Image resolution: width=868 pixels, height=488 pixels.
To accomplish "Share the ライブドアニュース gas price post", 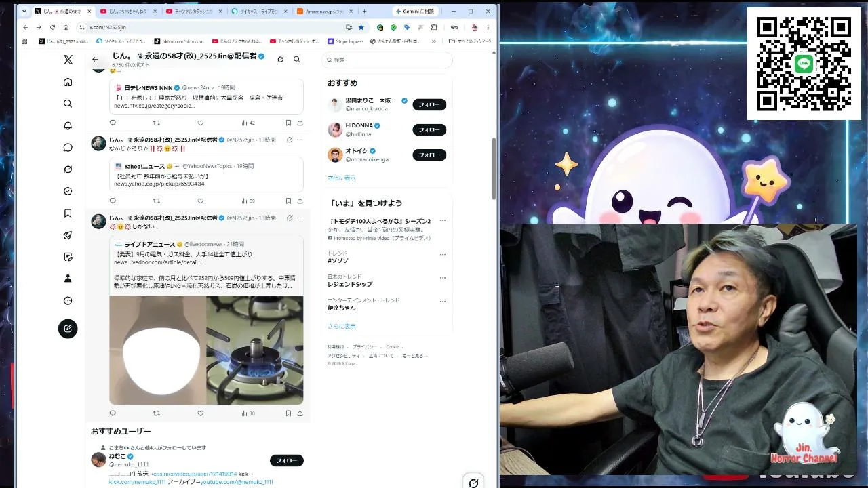I will click(300, 413).
